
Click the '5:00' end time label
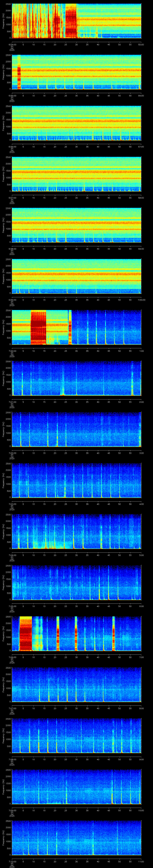coord(141,555)
